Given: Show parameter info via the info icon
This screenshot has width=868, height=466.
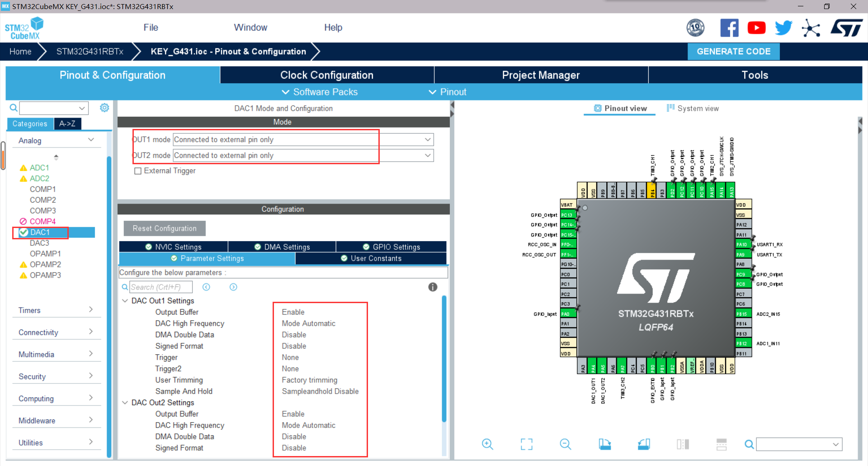Looking at the screenshot, I should point(433,287).
